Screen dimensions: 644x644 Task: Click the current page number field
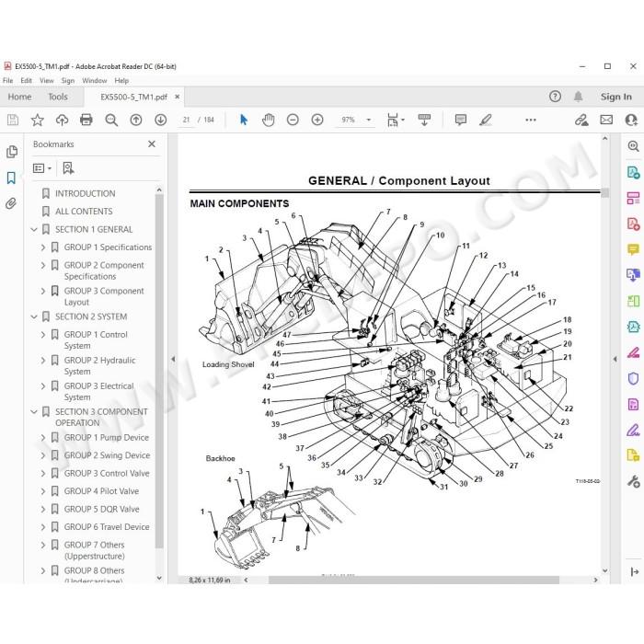[x=187, y=120]
